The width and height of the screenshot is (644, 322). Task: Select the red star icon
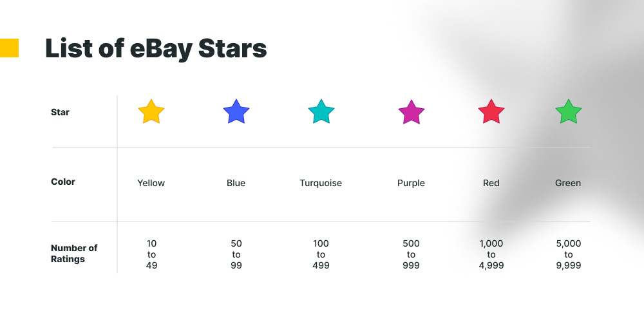click(491, 111)
